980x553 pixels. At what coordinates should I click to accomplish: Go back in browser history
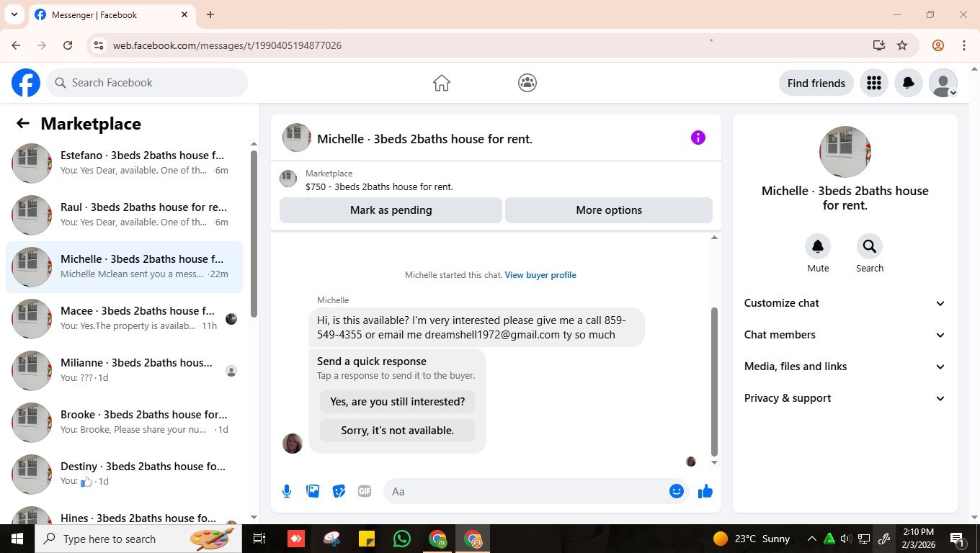pos(16,45)
